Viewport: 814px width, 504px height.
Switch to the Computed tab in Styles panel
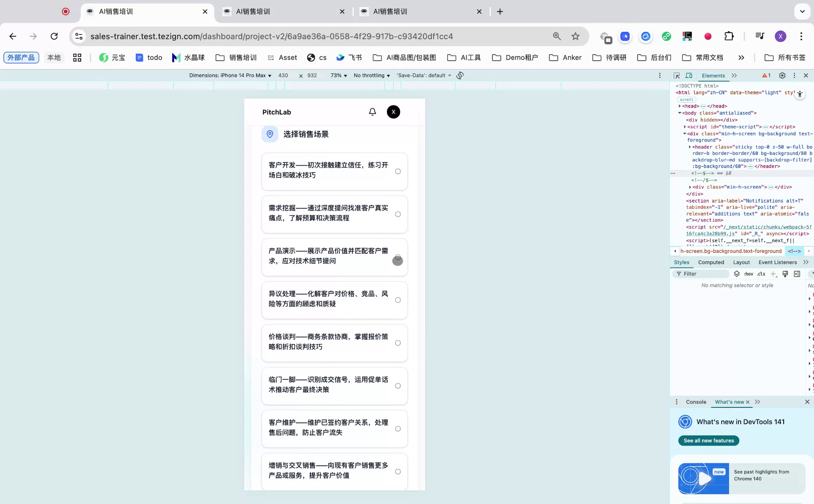click(710, 262)
